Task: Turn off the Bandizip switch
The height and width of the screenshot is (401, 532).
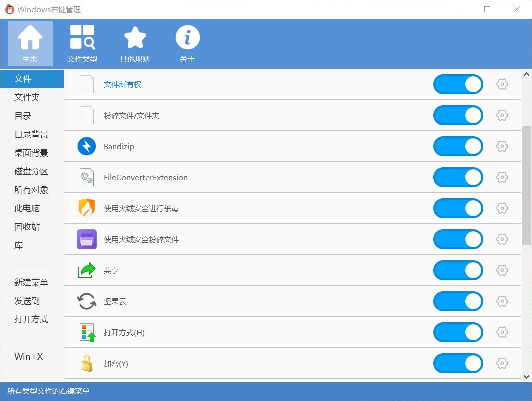Action: (458, 146)
